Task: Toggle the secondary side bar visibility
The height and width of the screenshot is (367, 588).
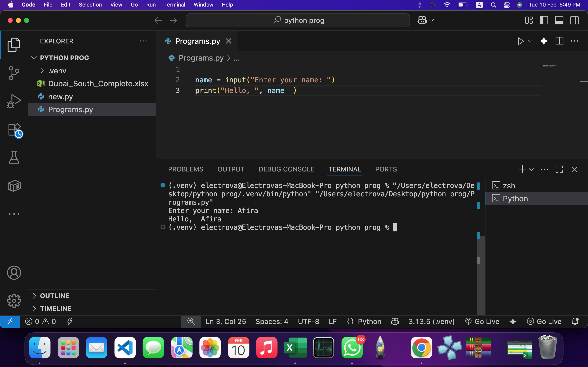Action: tap(574, 20)
